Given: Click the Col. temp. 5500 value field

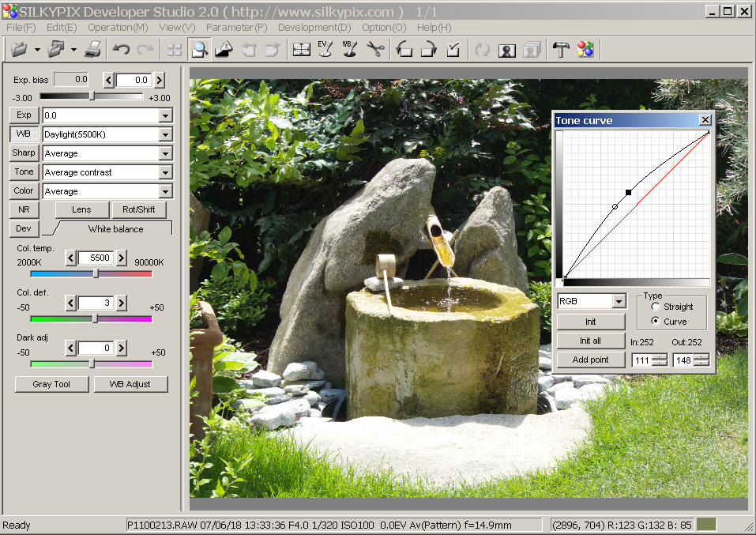Looking at the screenshot, I should pos(96,258).
